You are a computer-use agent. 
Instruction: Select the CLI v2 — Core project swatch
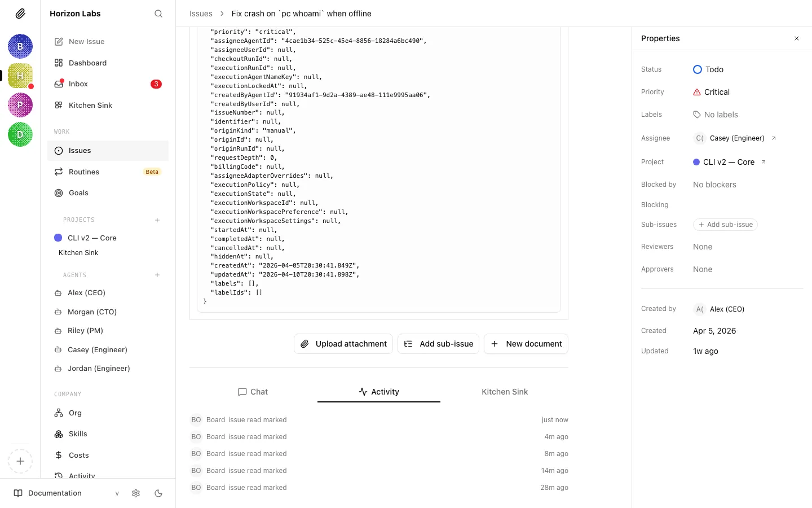tap(58, 238)
